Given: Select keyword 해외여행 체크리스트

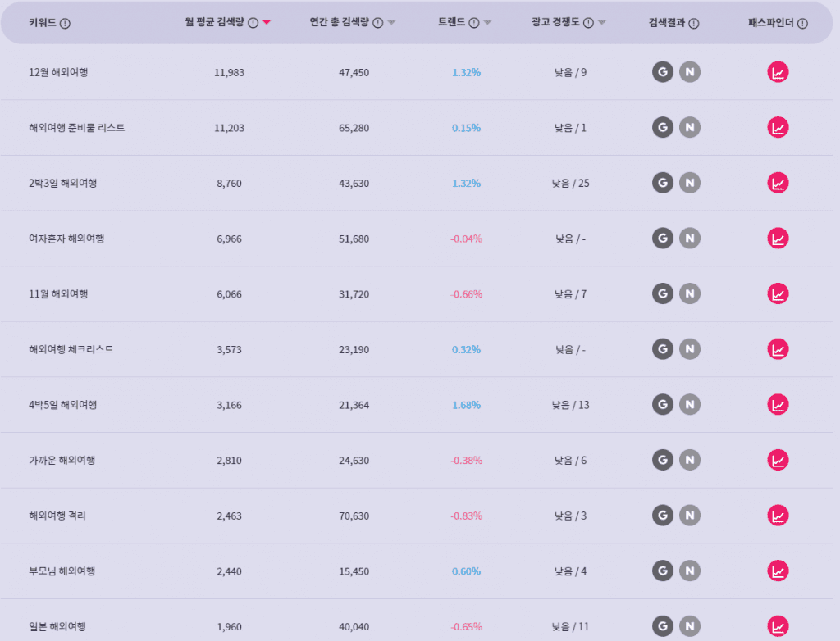Looking at the screenshot, I should 71,349.
